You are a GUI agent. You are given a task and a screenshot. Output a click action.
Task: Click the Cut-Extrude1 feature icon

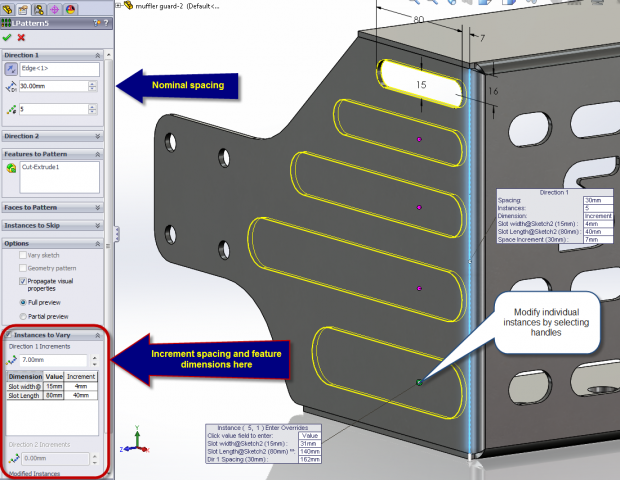pyautogui.click(x=11, y=168)
